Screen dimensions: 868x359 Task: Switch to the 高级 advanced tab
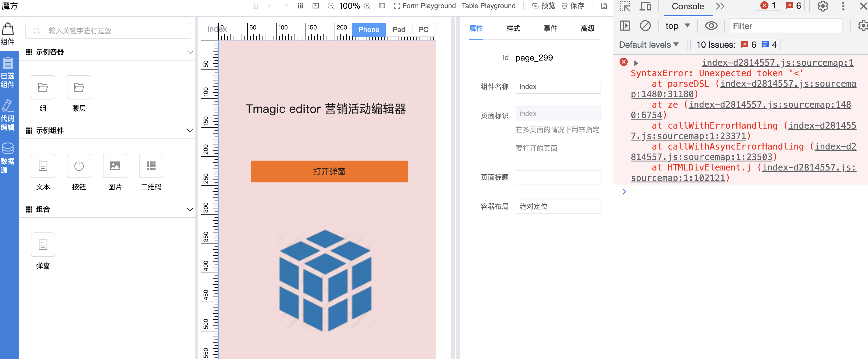click(587, 29)
